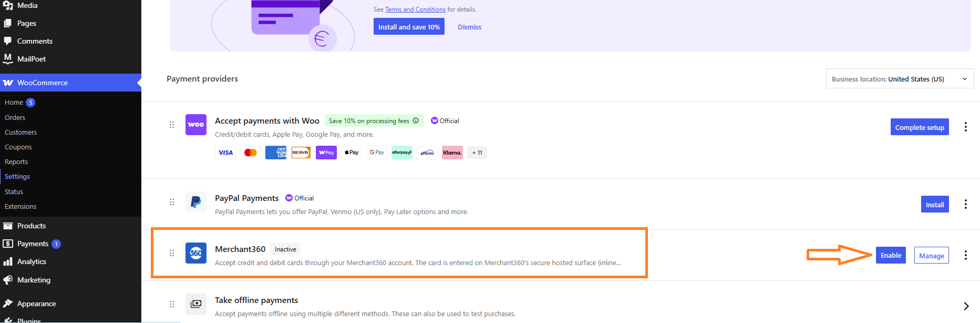Open Orders under WooCommerce
This screenshot has width=980, height=323.
tap(15, 117)
